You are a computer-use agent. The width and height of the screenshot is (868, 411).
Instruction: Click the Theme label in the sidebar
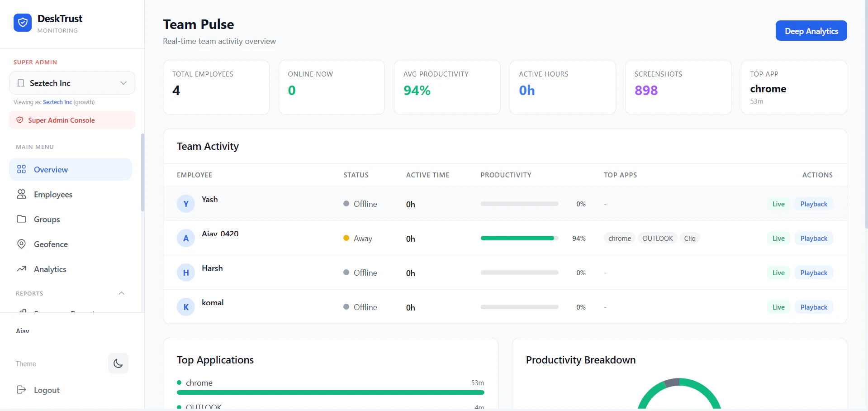click(26, 363)
